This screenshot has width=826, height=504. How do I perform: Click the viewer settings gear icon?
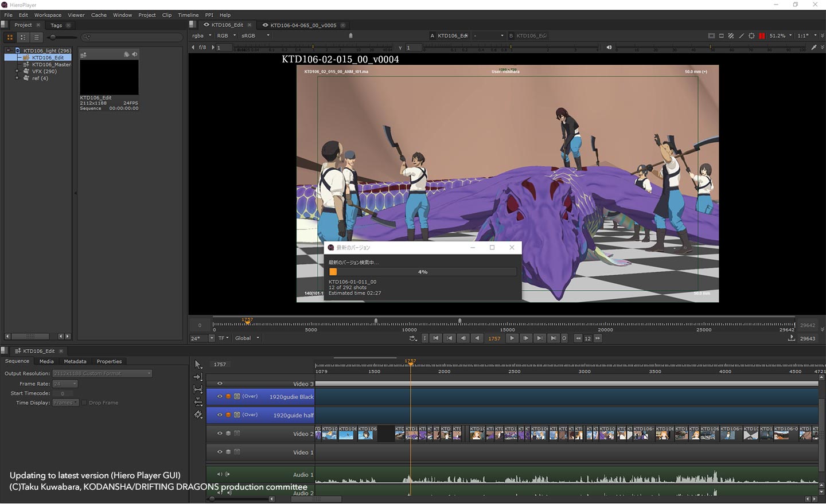751,36
